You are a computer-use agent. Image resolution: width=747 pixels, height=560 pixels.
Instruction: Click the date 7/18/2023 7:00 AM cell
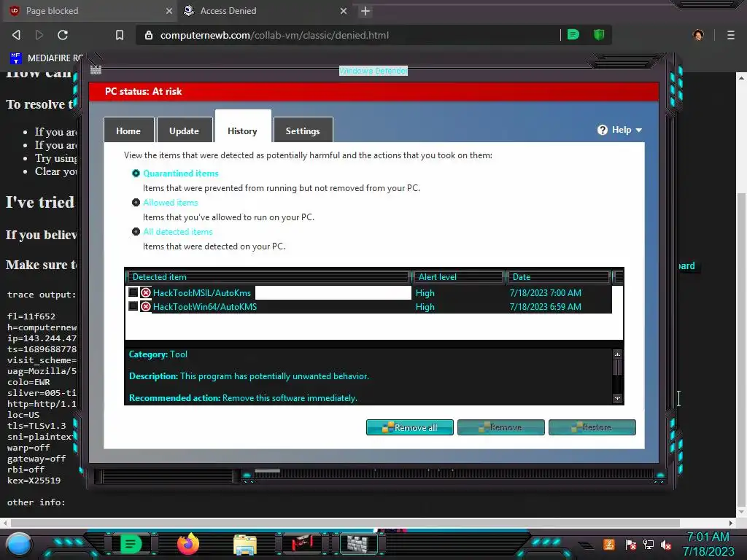[546, 293]
